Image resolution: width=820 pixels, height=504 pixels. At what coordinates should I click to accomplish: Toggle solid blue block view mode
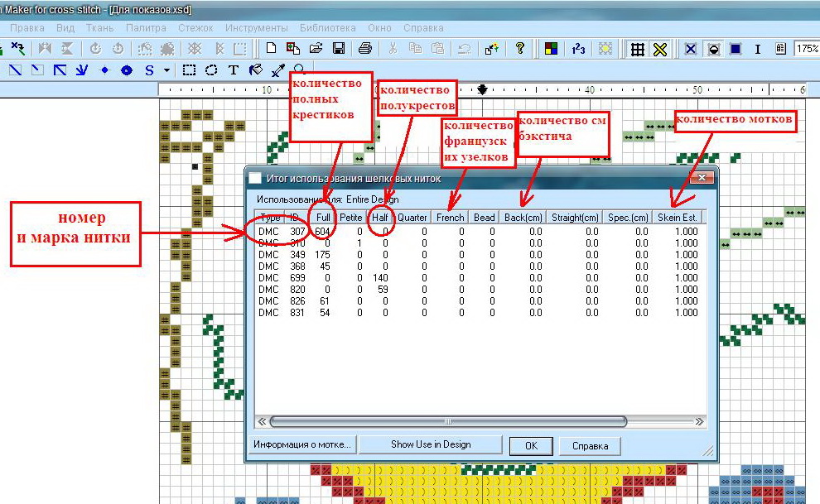tap(735, 49)
